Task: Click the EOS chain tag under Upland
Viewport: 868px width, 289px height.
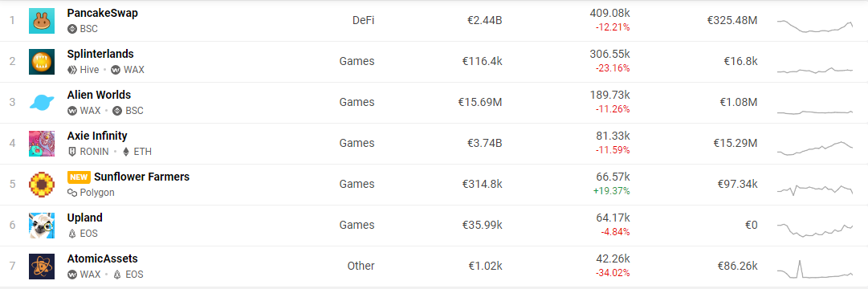Action: [x=83, y=234]
